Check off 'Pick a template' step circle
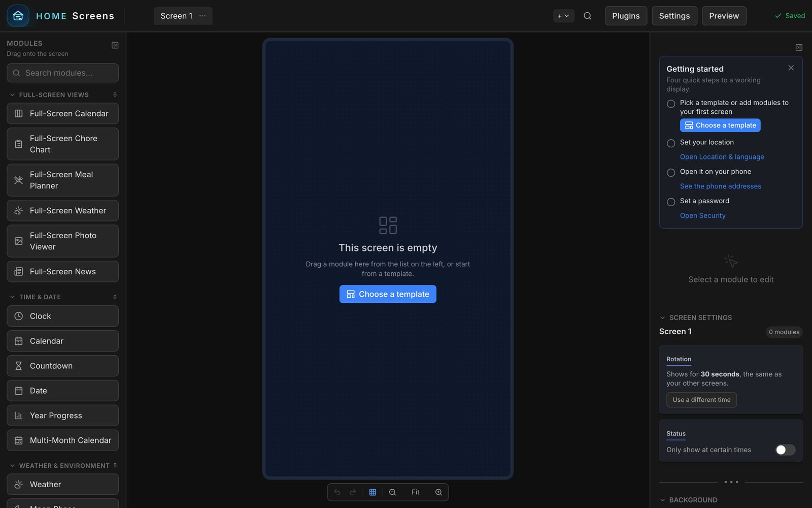 [x=671, y=104]
